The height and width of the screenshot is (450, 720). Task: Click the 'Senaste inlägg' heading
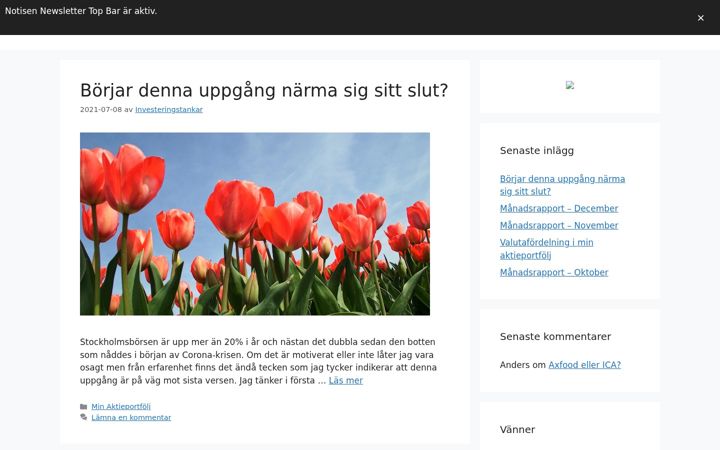pos(537,151)
